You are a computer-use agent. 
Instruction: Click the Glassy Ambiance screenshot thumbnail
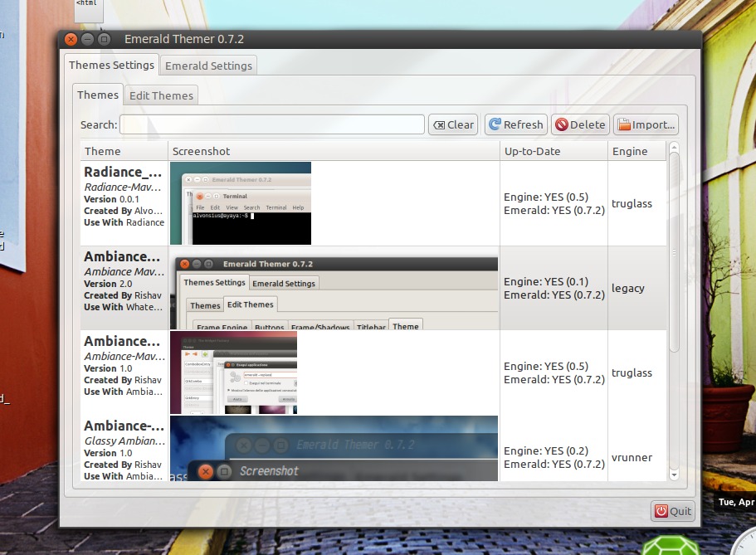334,449
